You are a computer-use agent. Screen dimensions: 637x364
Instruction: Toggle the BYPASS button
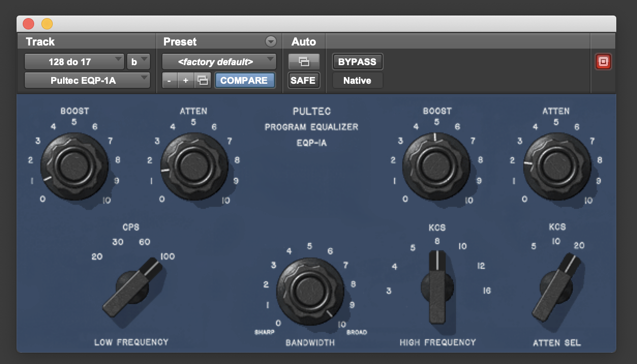(357, 62)
